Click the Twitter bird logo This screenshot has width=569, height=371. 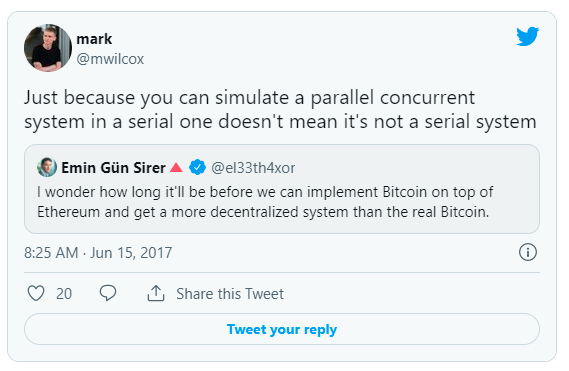pyautogui.click(x=528, y=36)
